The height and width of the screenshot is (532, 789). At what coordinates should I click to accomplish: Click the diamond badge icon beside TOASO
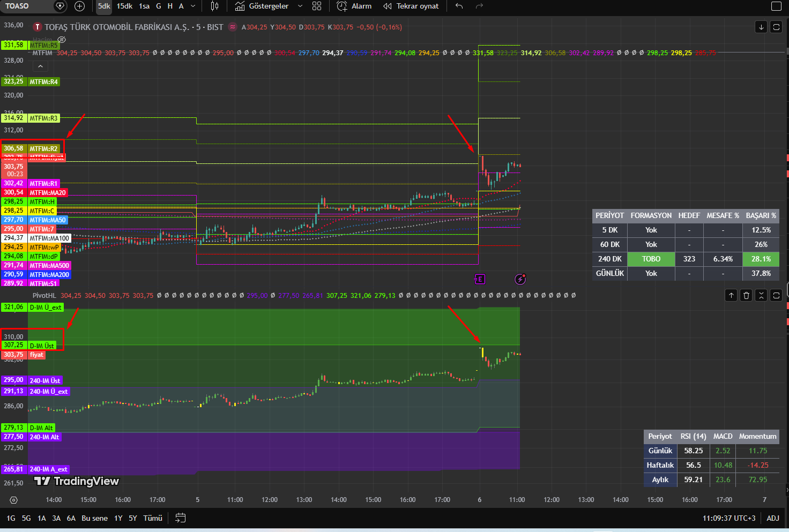[x=60, y=6]
